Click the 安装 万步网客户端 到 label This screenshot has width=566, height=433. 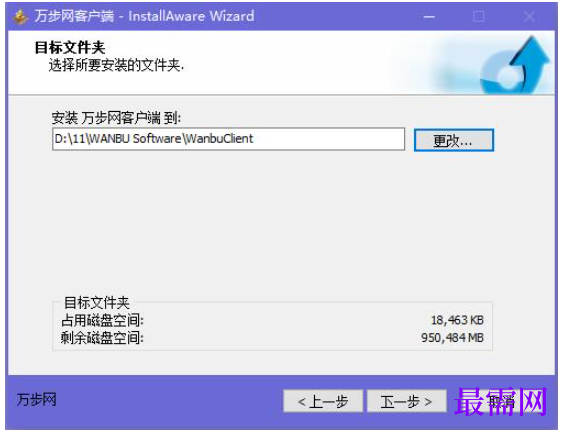pyautogui.click(x=116, y=118)
